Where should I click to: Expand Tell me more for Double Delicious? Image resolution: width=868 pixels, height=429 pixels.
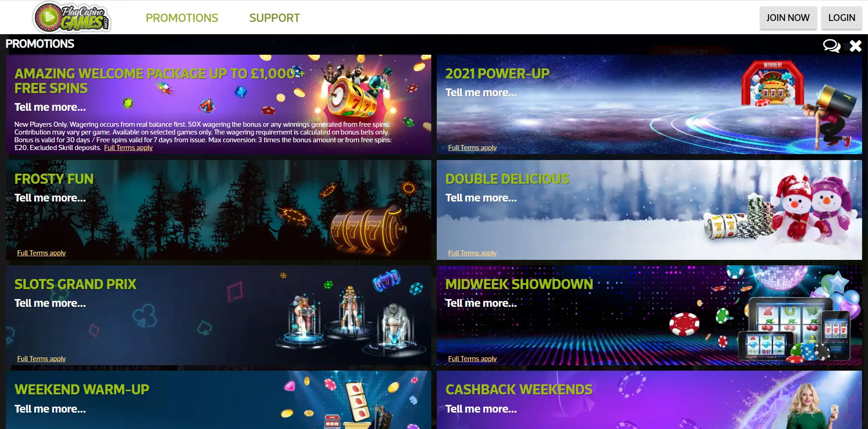(x=481, y=198)
